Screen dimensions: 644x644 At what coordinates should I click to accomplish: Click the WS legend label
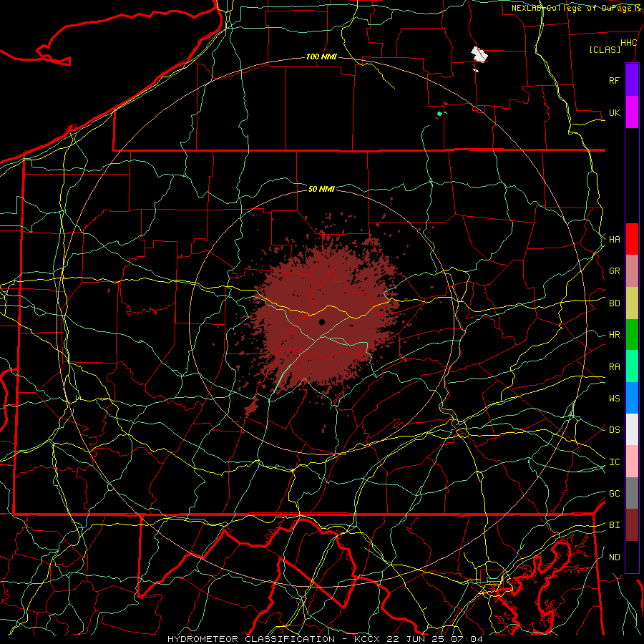(614, 398)
